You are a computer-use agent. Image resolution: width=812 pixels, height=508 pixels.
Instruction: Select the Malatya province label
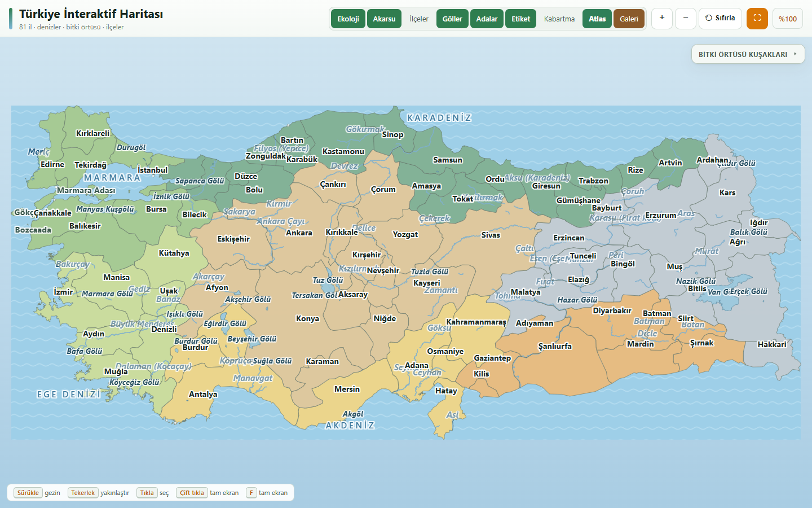pos(526,292)
